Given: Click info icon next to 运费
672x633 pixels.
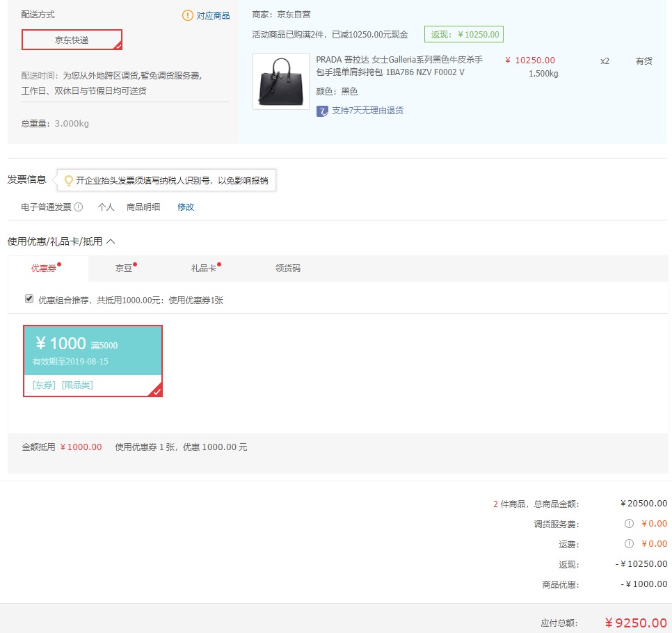Looking at the screenshot, I should (629, 543).
